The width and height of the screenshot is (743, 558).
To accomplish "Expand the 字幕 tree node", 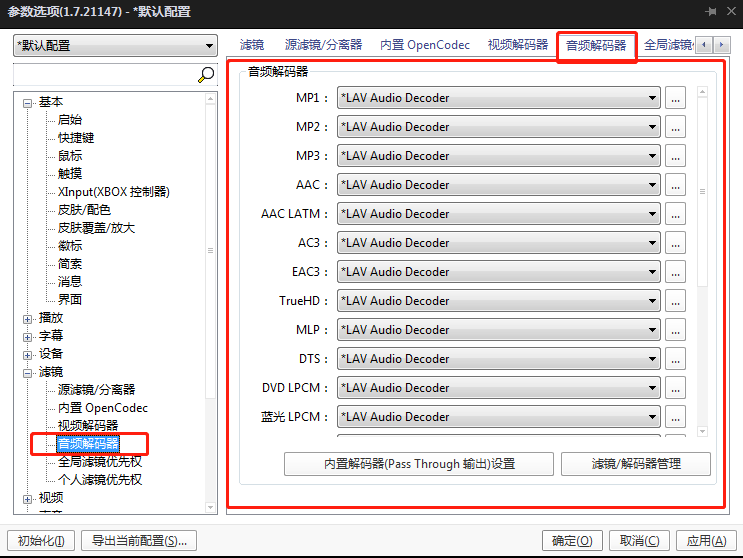I will (28, 336).
